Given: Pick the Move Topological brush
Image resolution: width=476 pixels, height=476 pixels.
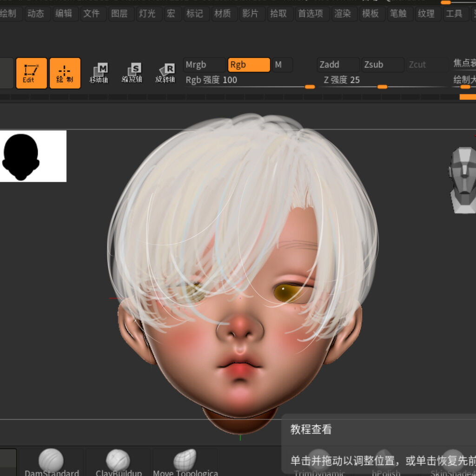Looking at the screenshot, I should [x=185, y=462].
